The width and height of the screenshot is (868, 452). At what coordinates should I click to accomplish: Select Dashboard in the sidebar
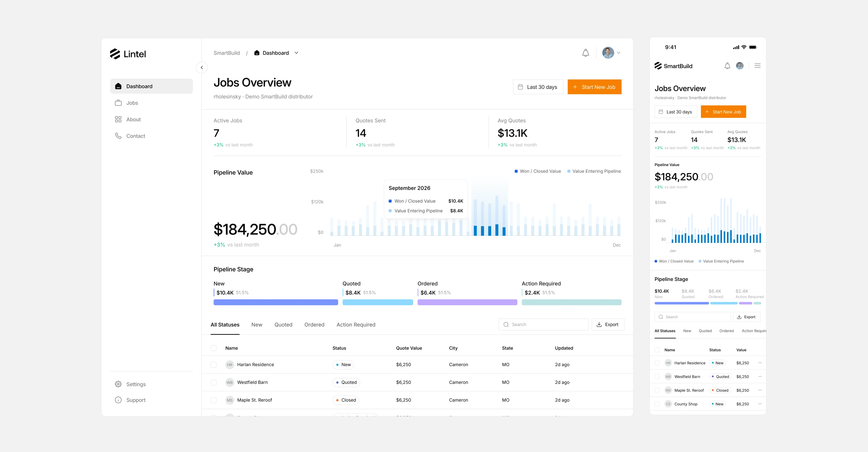[x=151, y=86]
